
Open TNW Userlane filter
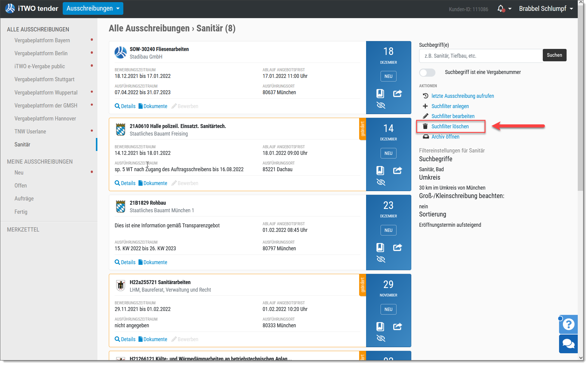30,132
